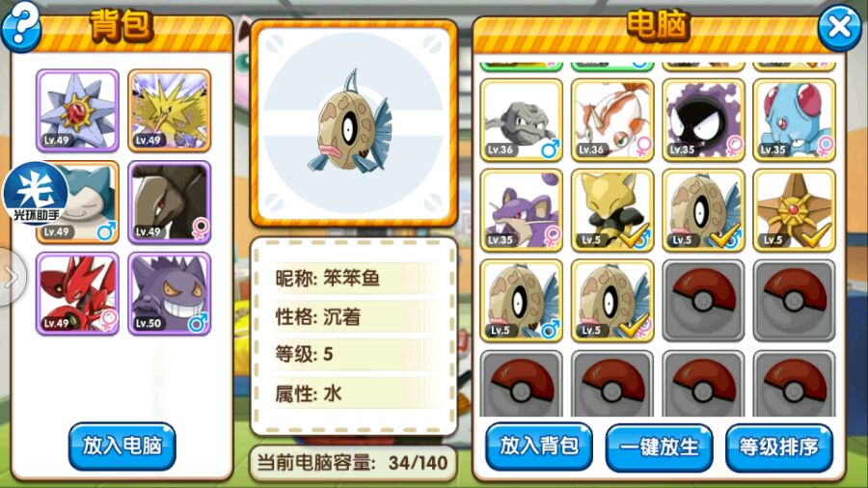This screenshot has width=868, height=488.
Task: Uncheck the Abra Lv.5 slot
Action: pos(612,211)
